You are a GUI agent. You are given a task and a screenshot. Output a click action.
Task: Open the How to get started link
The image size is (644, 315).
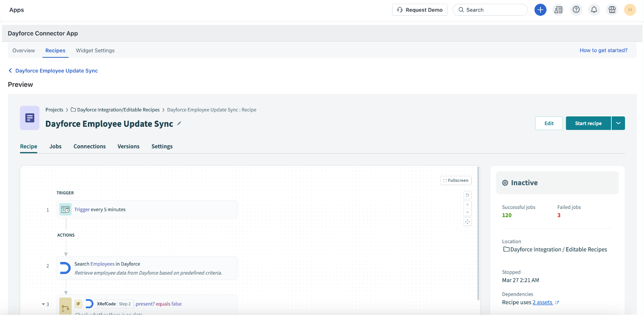(x=603, y=50)
